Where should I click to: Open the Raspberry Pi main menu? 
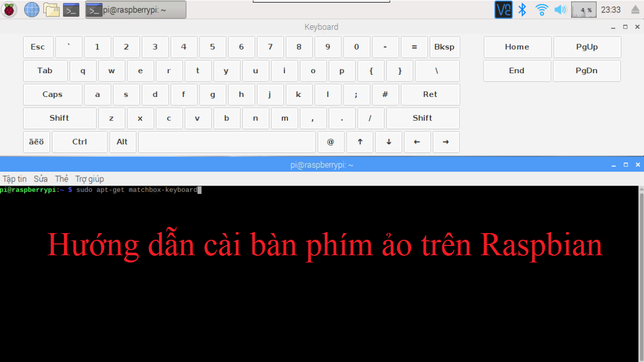pos(9,9)
